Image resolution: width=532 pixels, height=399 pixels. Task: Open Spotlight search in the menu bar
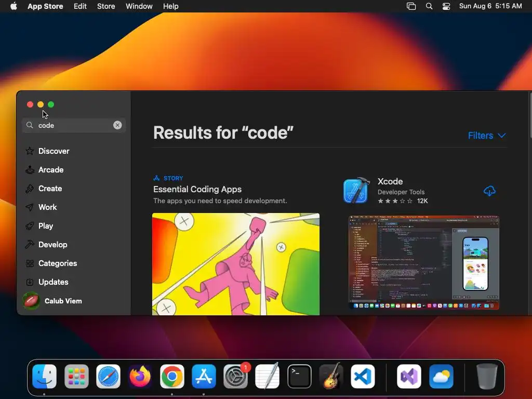click(x=429, y=6)
